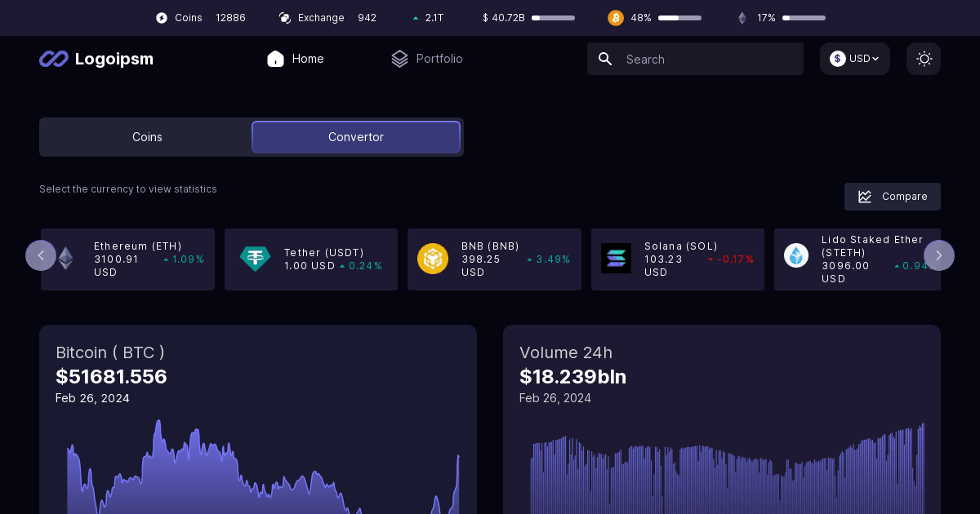Viewport: 980px width, 514px height.
Task: Toggle light mode with the sun icon
Action: click(924, 59)
